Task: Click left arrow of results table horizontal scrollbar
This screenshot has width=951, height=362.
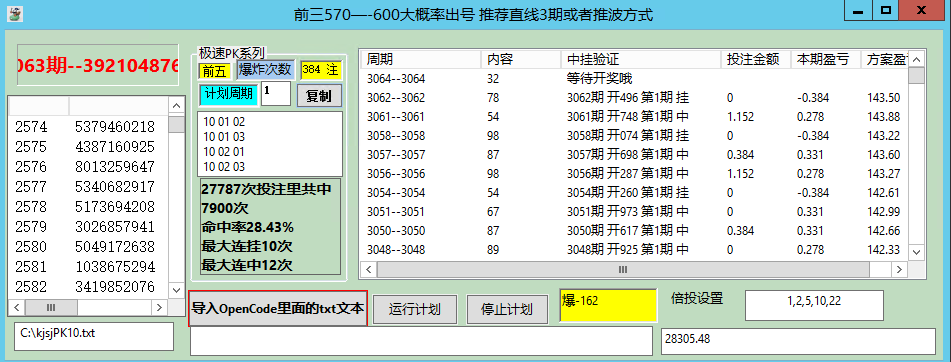Action: click(368, 269)
